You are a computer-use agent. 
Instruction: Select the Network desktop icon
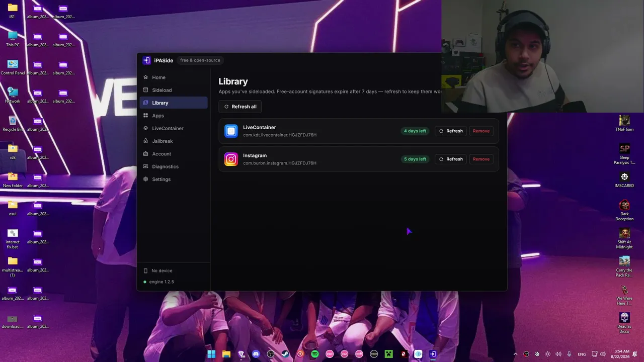click(x=13, y=96)
